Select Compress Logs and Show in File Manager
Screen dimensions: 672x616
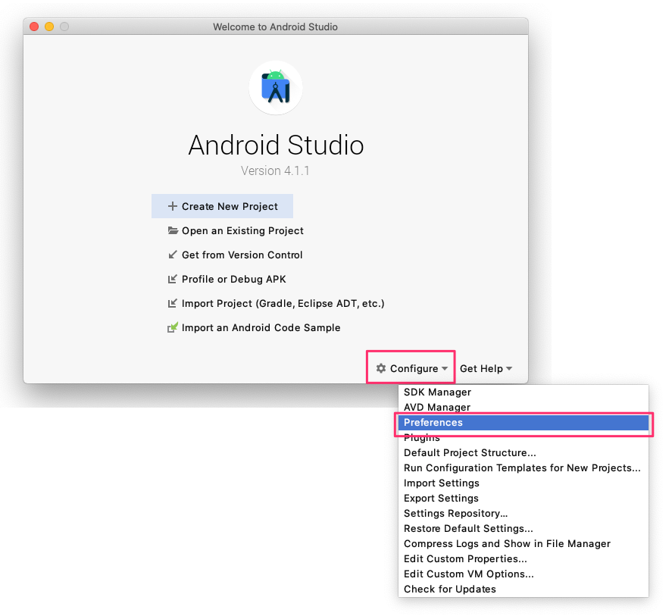pos(524,543)
